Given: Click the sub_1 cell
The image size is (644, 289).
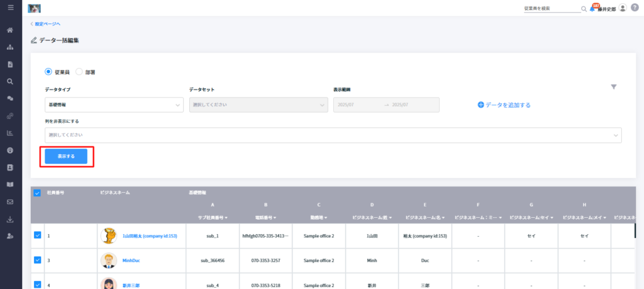Looking at the screenshot, I should point(213,236).
